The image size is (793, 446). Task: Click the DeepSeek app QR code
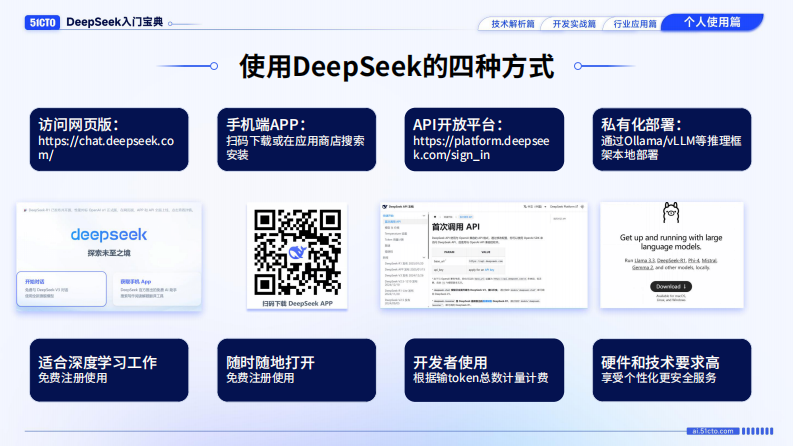297,252
